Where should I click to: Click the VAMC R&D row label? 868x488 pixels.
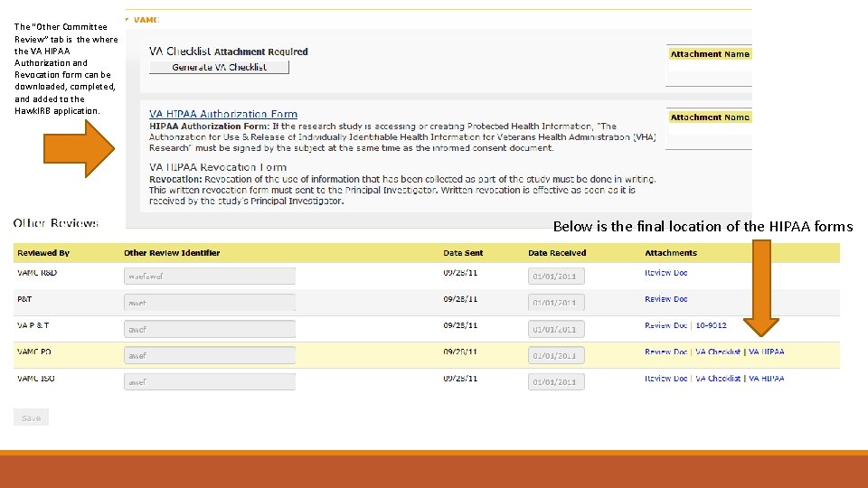37,273
